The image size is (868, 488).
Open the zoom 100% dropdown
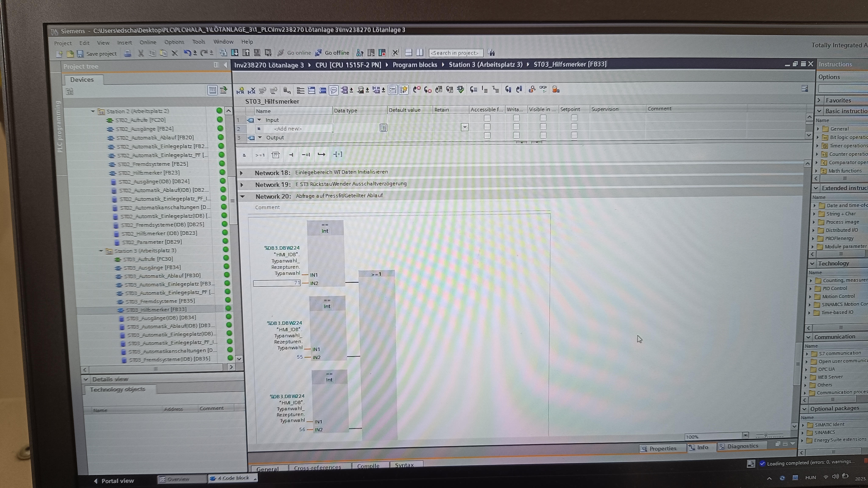tap(745, 435)
